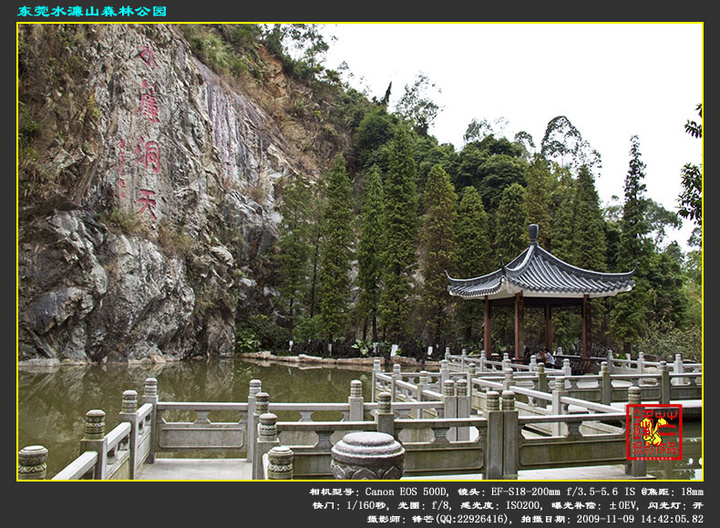Click the aperture value f/8
Viewport: 720px width, 528px height.
441,506
